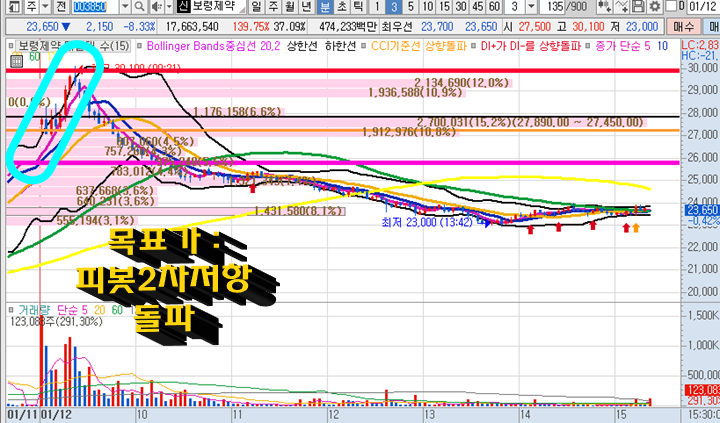Click volume value 17,663,540
The width and height of the screenshot is (720, 423).
pos(192,27)
